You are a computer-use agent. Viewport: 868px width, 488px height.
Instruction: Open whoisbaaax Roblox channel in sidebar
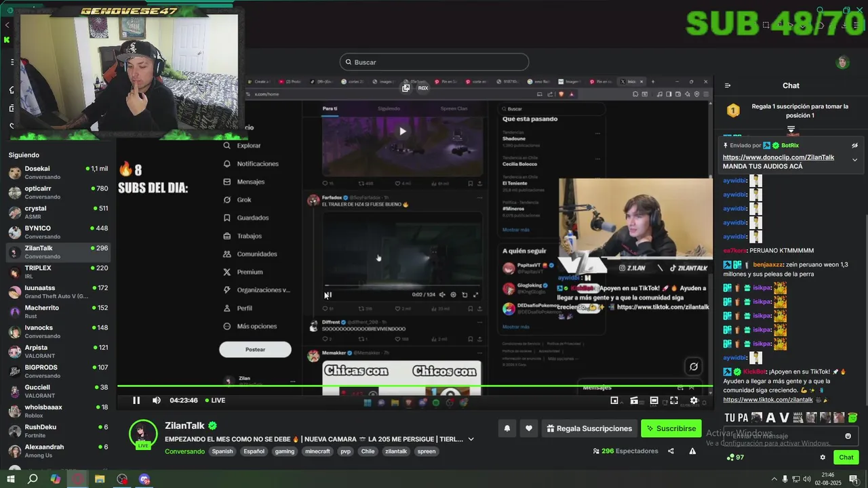tap(58, 411)
